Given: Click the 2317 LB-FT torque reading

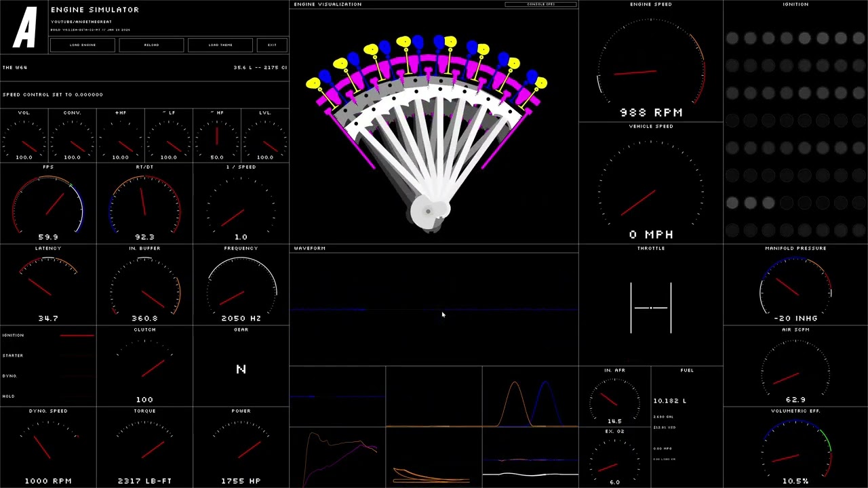Looking at the screenshot, I should (144, 481).
